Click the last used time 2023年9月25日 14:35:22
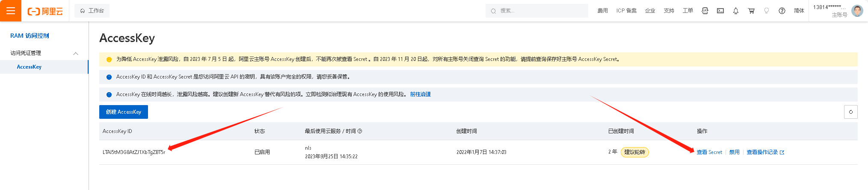The image size is (868, 190). pyautogui.click(x=331, y=157)
